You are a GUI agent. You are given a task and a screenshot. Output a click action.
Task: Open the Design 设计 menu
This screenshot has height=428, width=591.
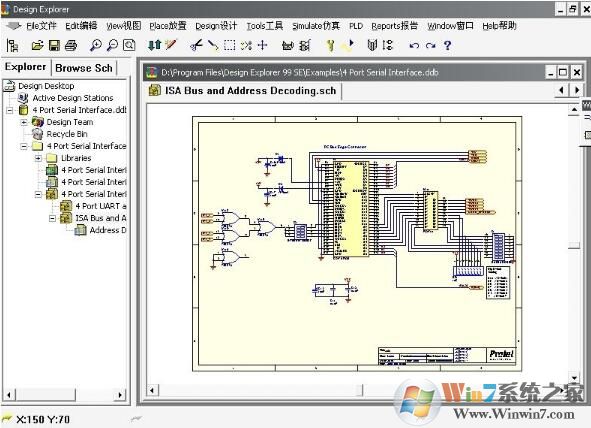pyautogui.click(x=216, y=26)
